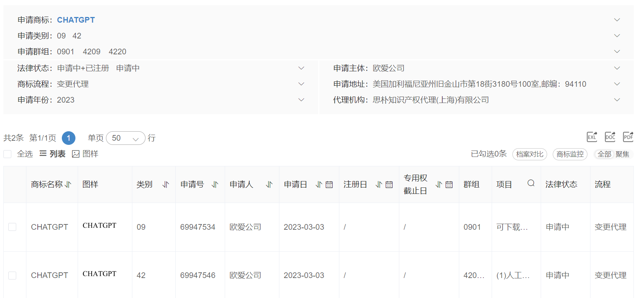Export results as DOC document

pos(610,137)
